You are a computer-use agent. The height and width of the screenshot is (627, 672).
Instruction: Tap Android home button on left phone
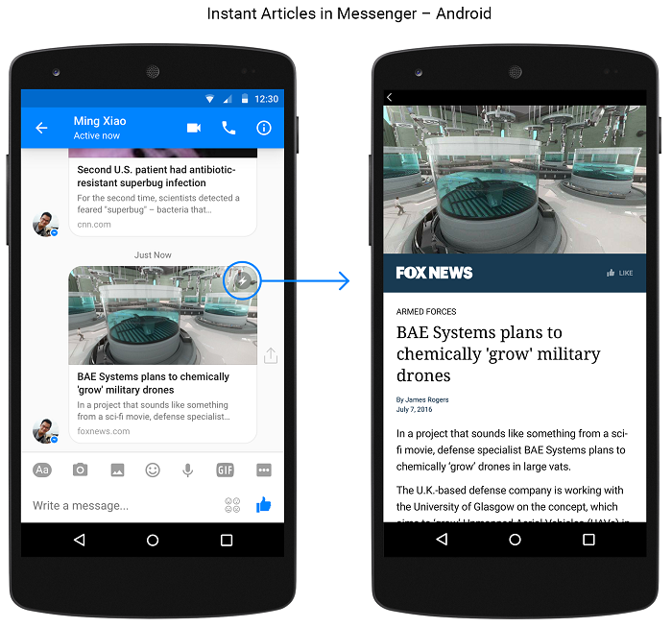tap(153, 540)
